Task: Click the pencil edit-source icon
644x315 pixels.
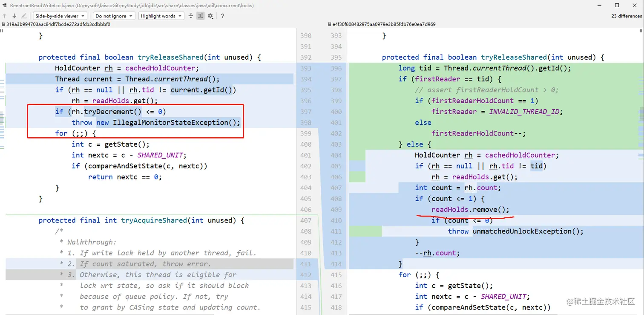Action: (24, 16)
